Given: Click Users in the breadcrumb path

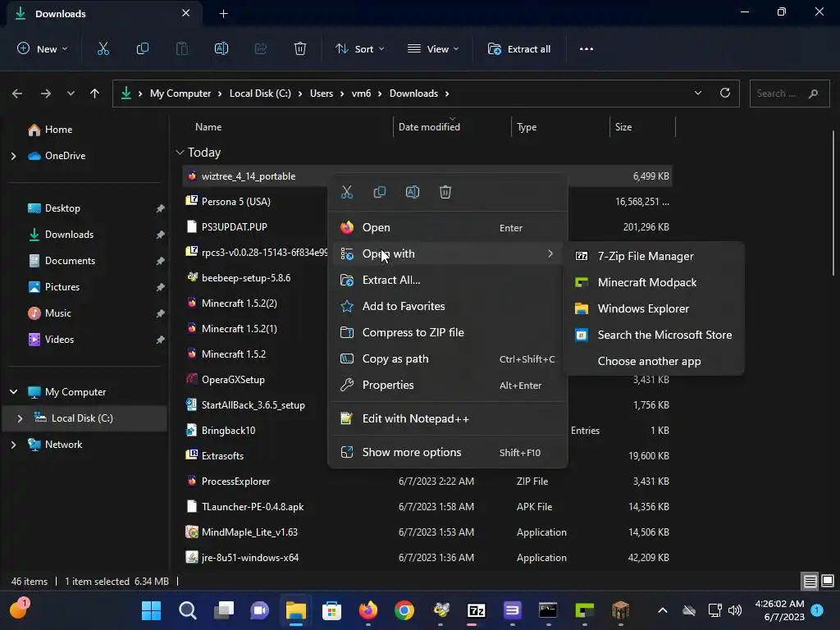Looking at the screenshot, I should tap(322, 94).
